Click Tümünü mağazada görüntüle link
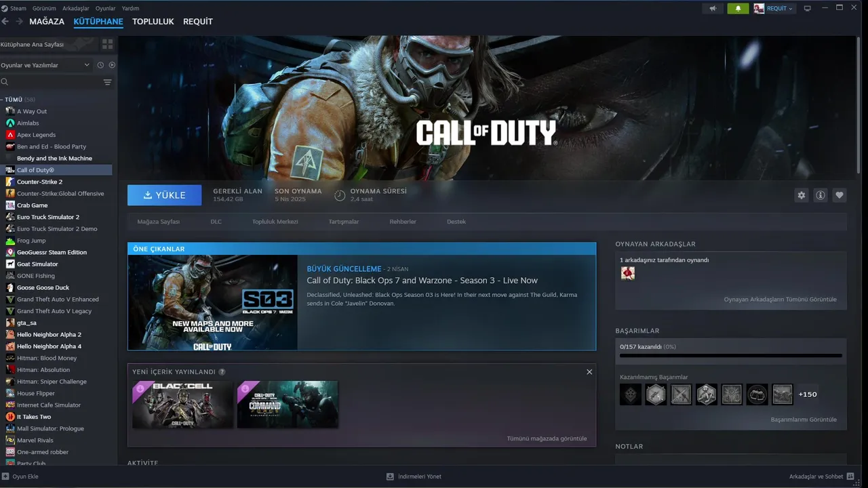 click(547, 439)
